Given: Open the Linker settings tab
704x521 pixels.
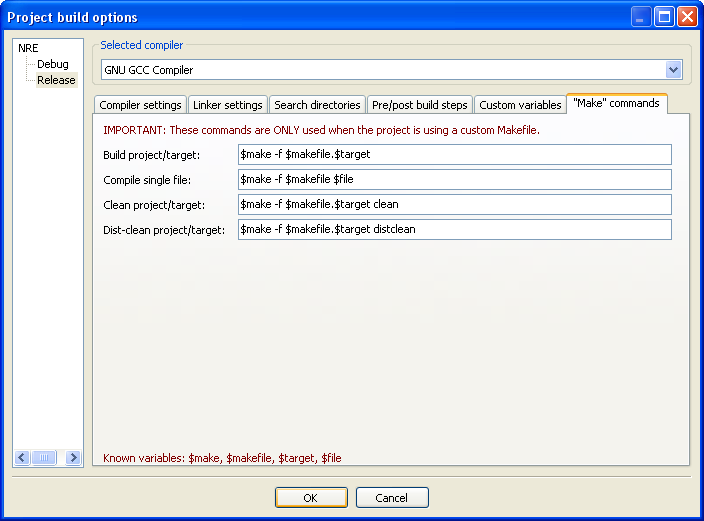Looking at the screenshot, I should [227, 105].
